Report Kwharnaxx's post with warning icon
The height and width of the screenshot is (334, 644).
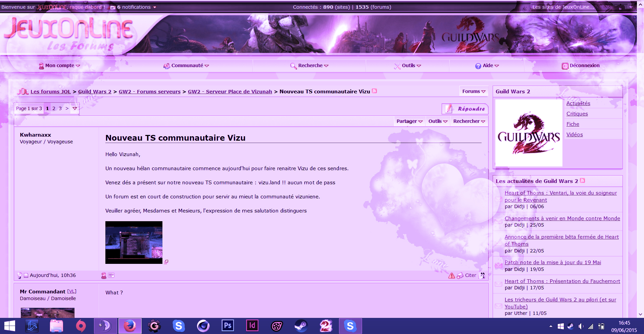tap(452, 276)
